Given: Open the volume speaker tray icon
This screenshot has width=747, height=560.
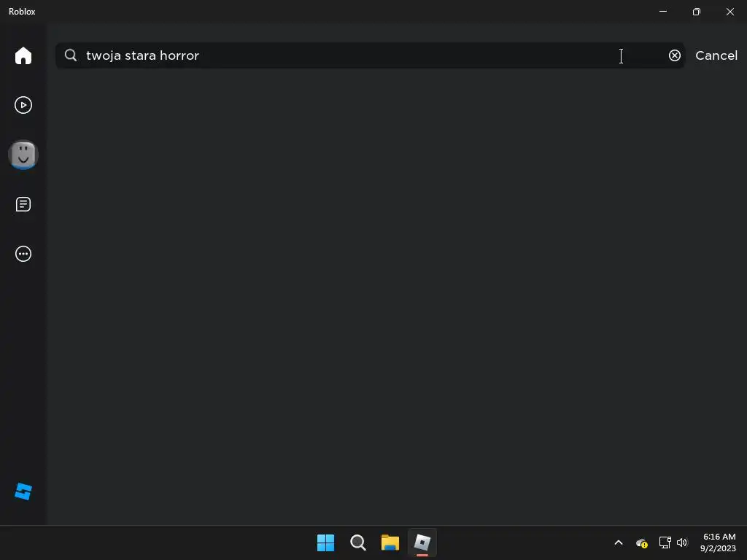Looking at the screenshot, I should pyautogui.click(x=682, y=542).
